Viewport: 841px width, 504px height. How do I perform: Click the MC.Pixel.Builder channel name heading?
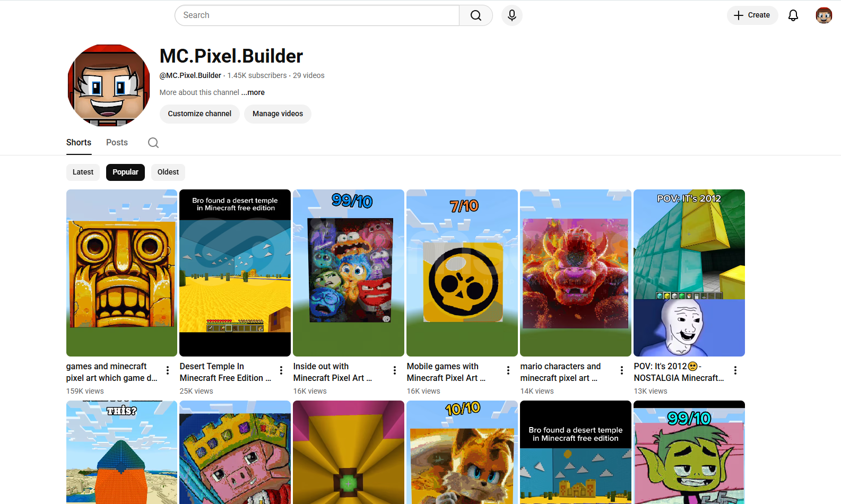tap(231, 56)
